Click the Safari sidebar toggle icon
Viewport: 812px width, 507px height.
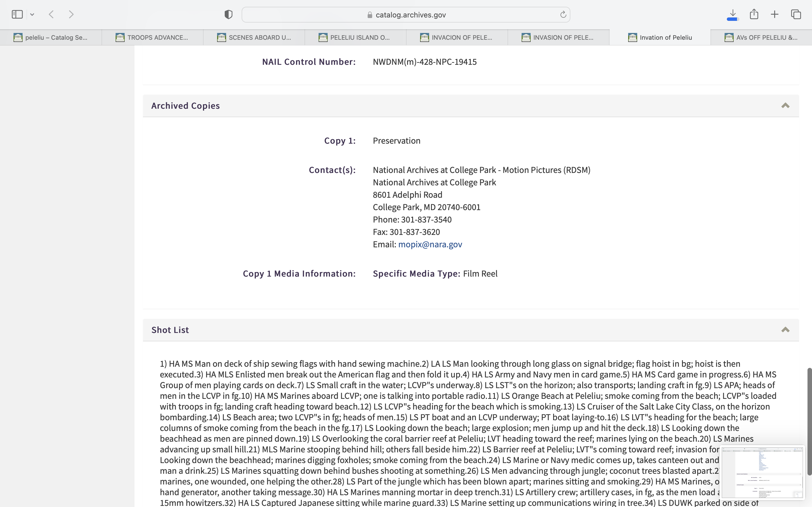[17, 14]
